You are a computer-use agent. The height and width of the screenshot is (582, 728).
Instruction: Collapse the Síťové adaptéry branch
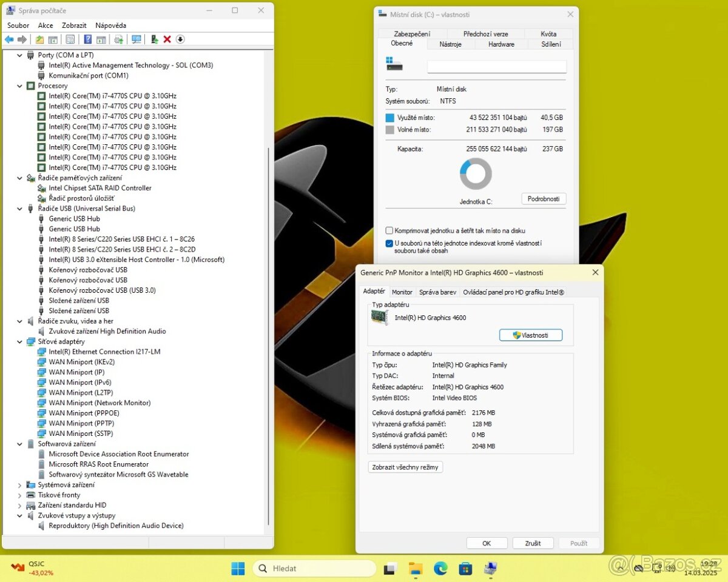point(19,341)
